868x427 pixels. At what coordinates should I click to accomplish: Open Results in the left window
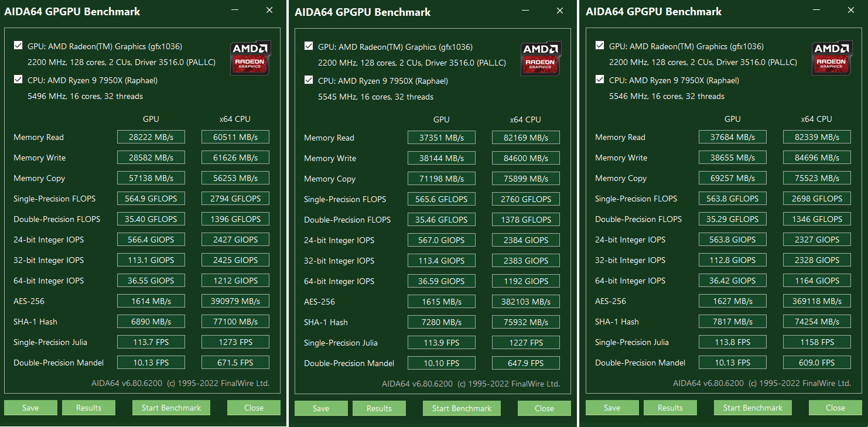click(89, 408)
